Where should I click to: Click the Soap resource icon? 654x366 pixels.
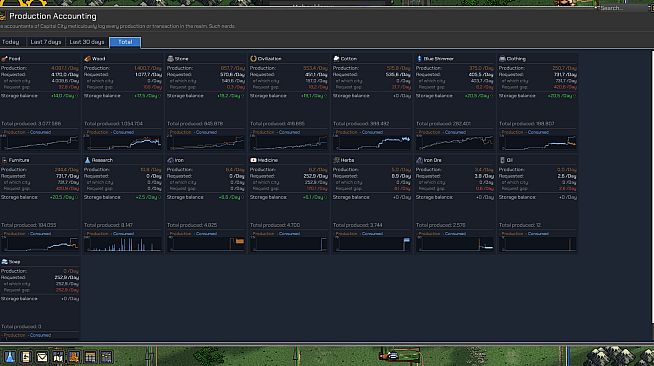coord(4,262)
